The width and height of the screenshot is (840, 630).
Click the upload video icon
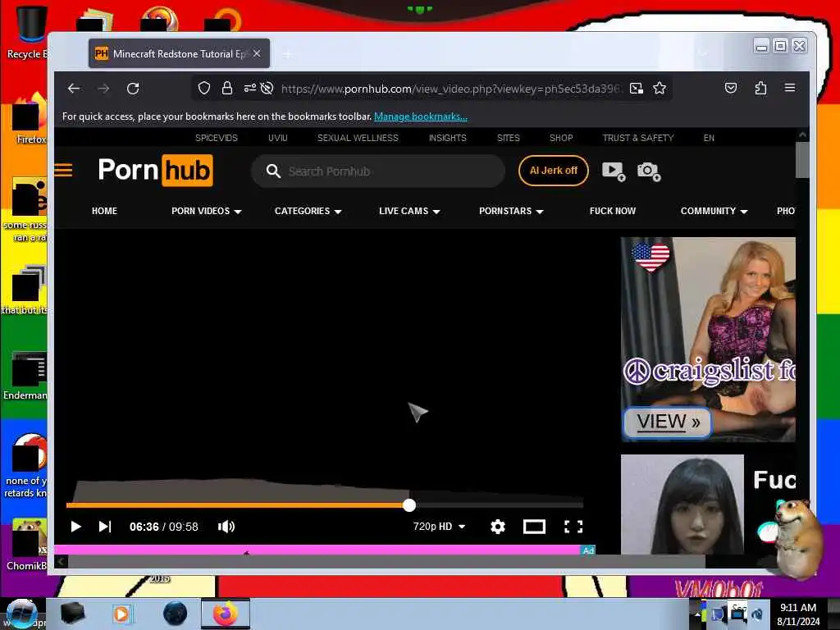click(x=614, y=171)
